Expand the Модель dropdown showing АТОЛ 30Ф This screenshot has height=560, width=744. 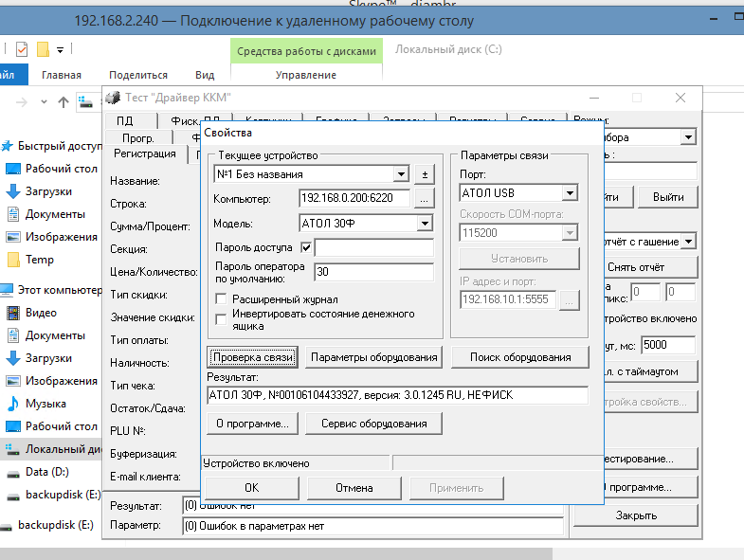click(424, 224)
